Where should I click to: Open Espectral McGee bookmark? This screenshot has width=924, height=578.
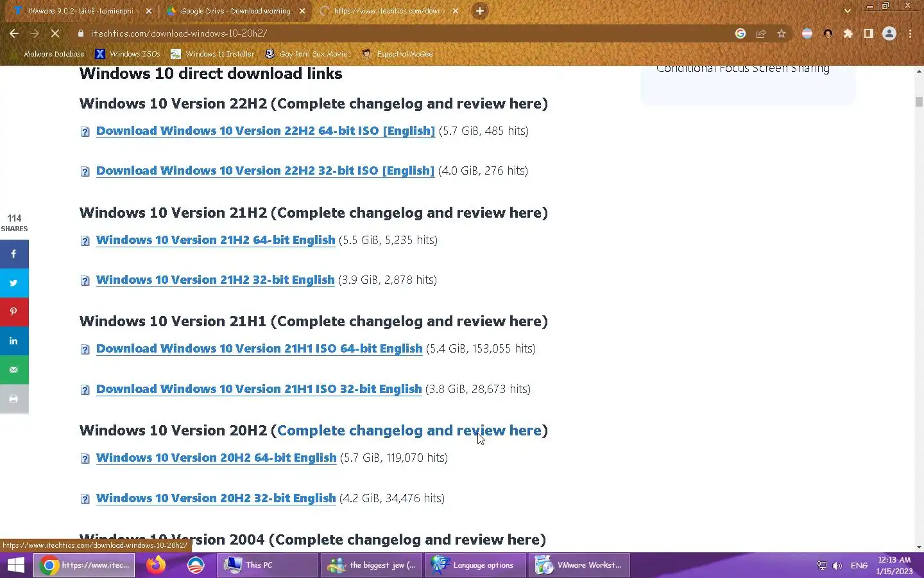tap(398, 54)
